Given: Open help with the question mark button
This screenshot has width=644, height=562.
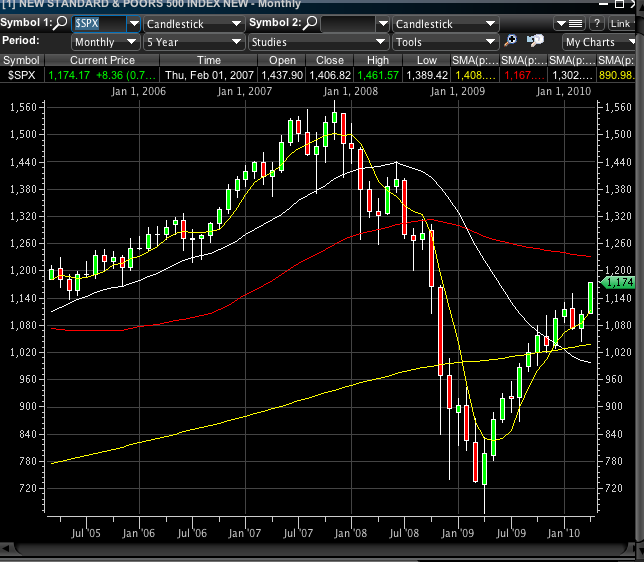Looking at the screenshot, I should [597, 23].
